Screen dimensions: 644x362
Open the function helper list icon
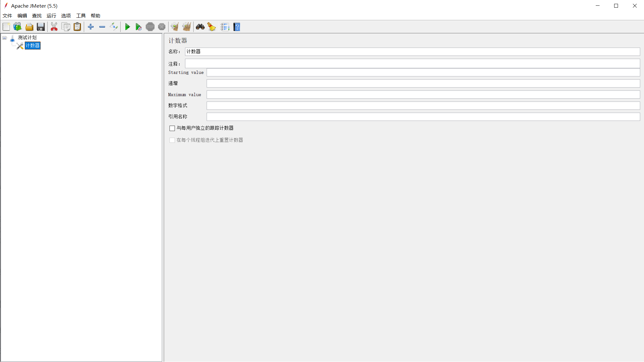click(x=225, y=27)
